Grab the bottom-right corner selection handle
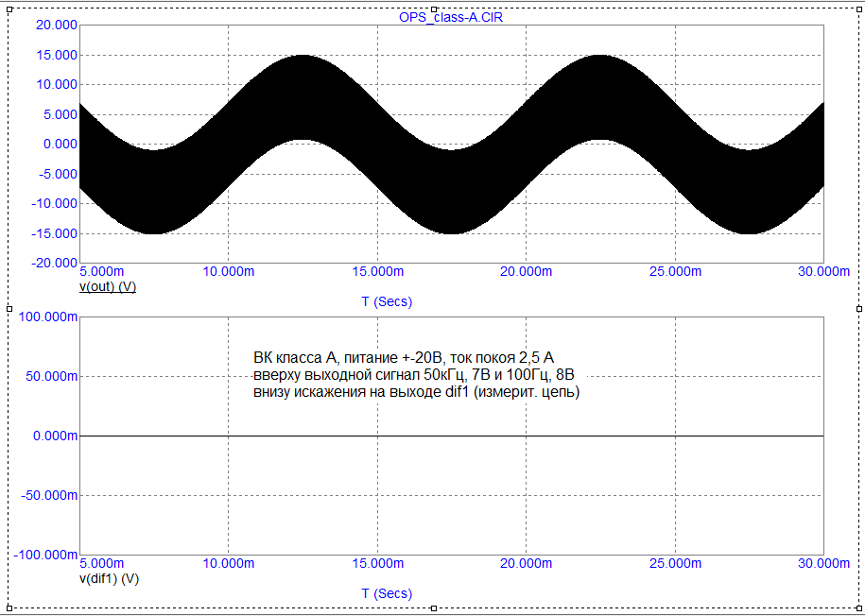The height and width of the screenshot is (616, 865). (x=858, y=608)
